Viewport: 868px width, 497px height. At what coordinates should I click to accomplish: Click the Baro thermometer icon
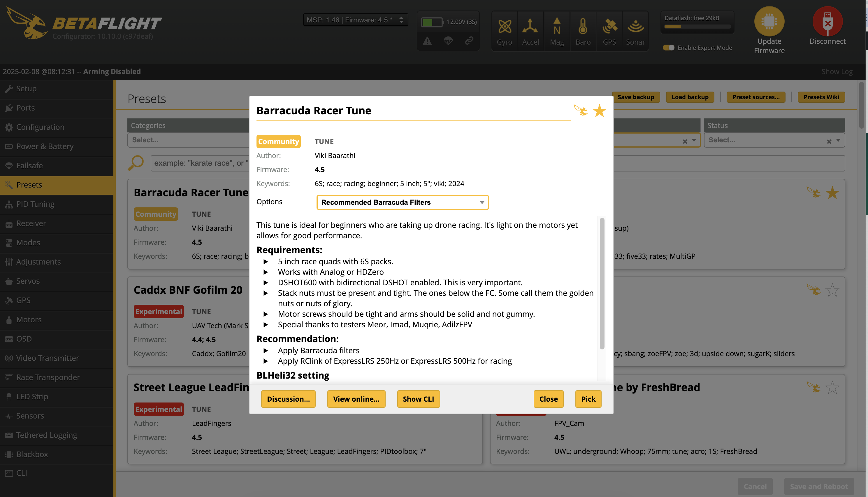click(x=583, y=27)
